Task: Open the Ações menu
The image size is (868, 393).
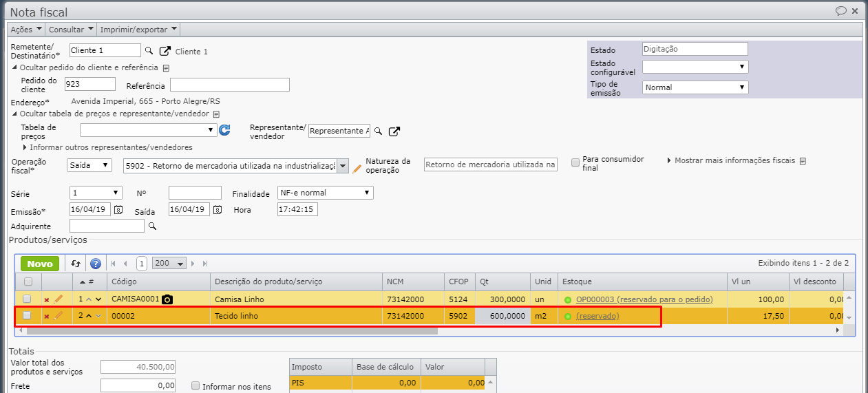Action: pyautogui.click(x=26, y=30)
